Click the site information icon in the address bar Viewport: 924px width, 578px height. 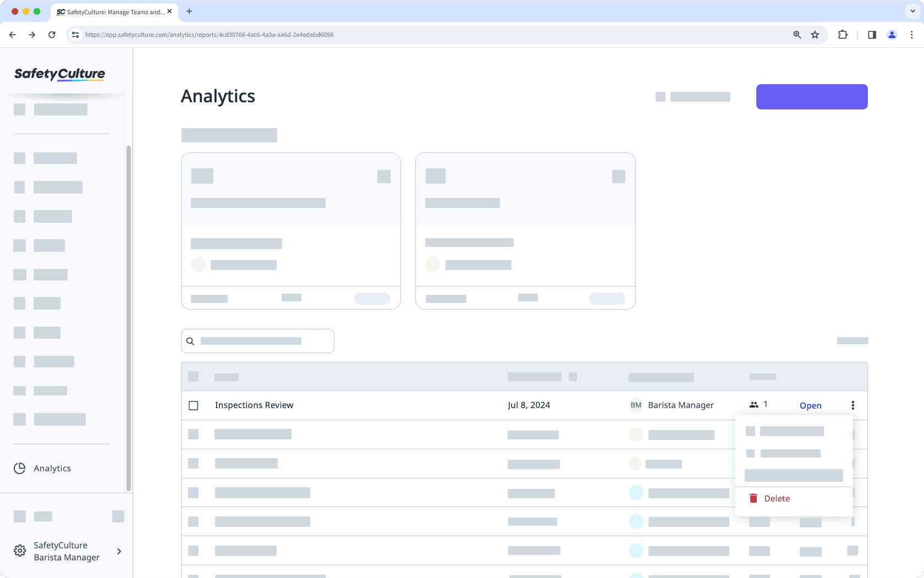coord(75,35)
